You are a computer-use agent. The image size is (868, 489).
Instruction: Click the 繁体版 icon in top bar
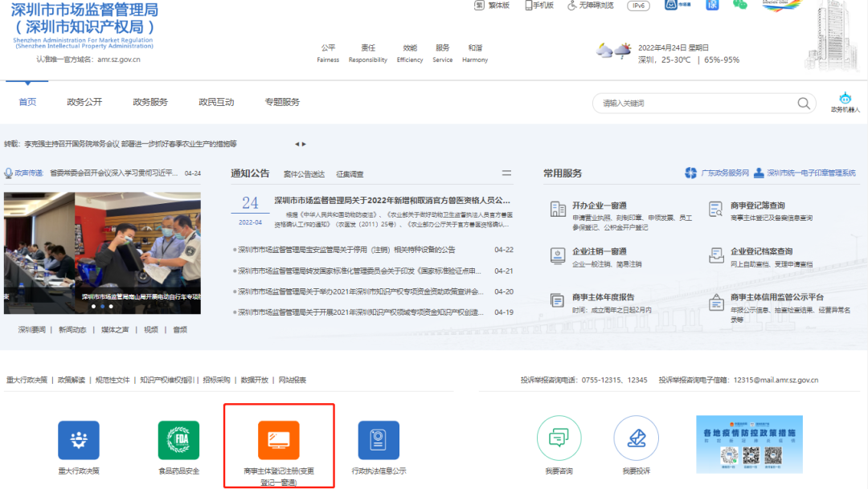479,5
